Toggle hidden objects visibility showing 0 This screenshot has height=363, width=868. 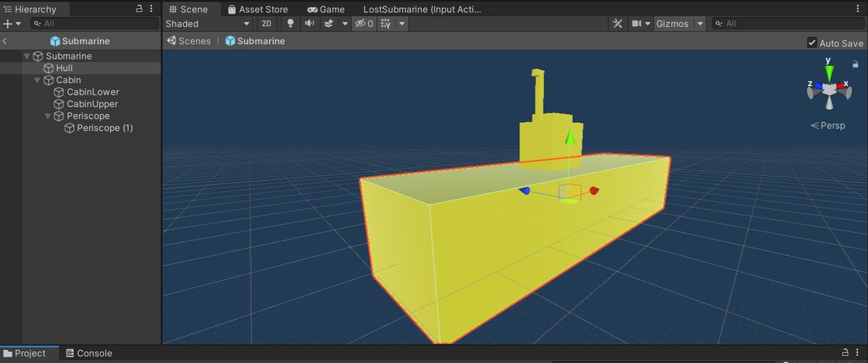[x=363, y=24]
